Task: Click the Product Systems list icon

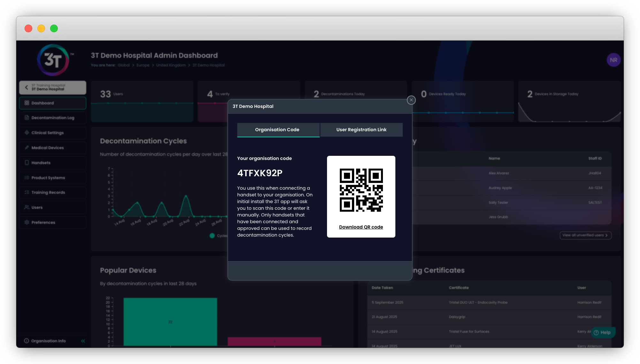Action: [x=27, y=178]
